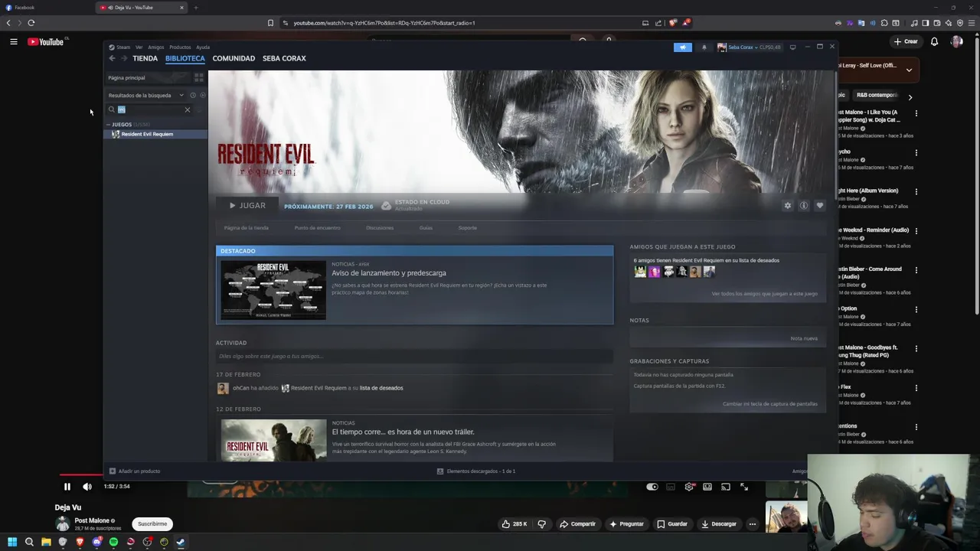Clear the library search field
The image size is (980, 551).
[187, 109]
